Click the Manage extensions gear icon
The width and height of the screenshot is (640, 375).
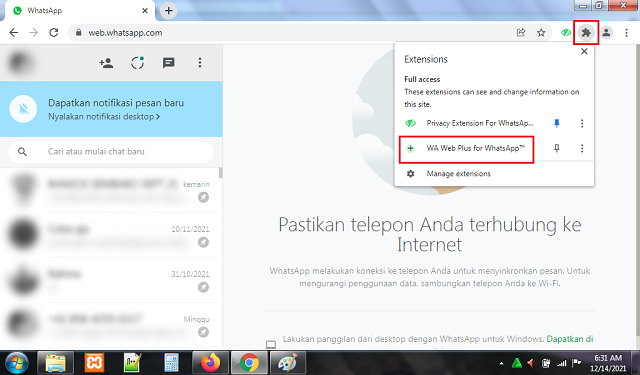[411, 174]
